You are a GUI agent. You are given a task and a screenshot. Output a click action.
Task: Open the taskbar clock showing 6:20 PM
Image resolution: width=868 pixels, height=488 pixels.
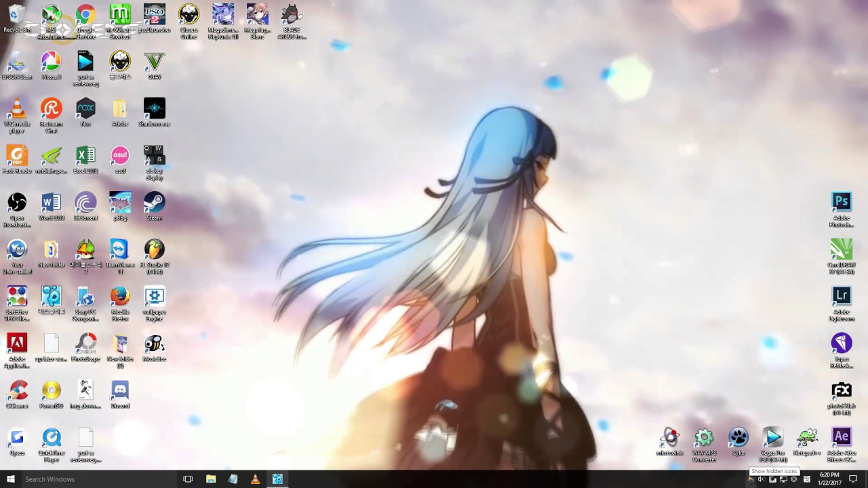pyautogui.click(x=829, y=479)
